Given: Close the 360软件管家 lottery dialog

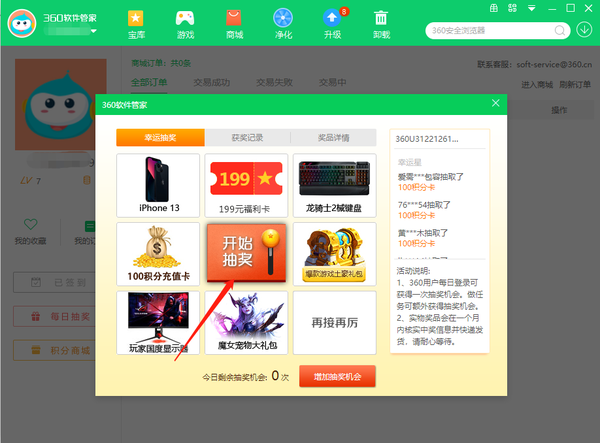Looking at the screenshot, I should pyautogui.click(x=496, y=103).
